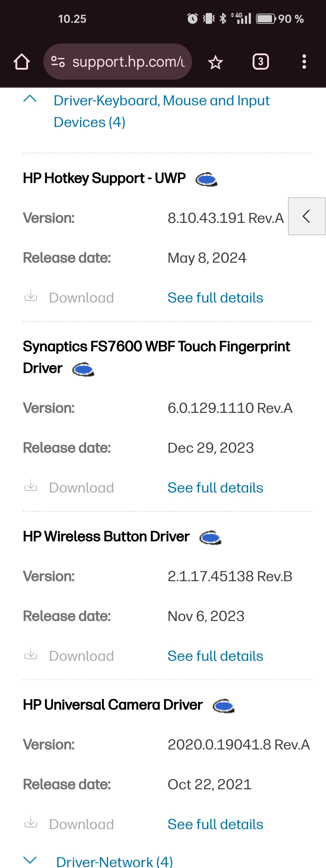Viewport: 326px width, 868px height.
Task: Collapse the Driver-Keyboard, Mouse and Input Devices section
Action: (x=30, y=100)
